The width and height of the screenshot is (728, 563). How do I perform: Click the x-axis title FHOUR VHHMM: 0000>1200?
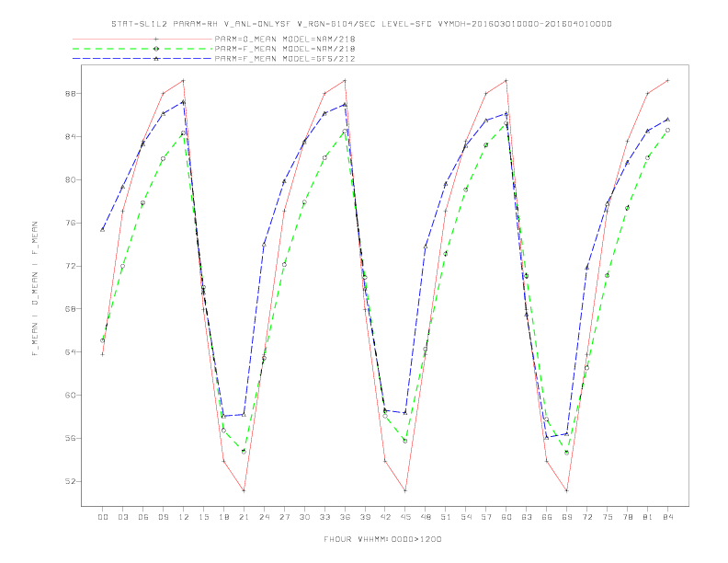(382, 539)
